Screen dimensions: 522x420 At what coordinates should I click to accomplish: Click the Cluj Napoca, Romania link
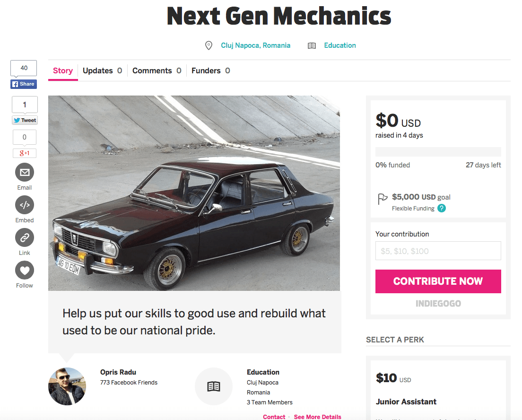coord(255,45)
